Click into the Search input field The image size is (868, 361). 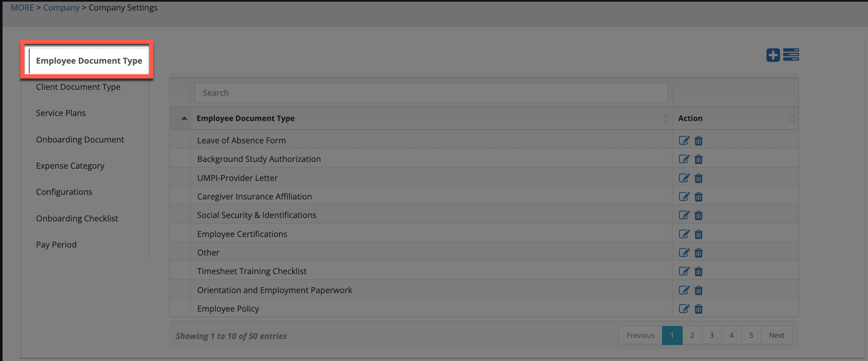click(431, 93)
